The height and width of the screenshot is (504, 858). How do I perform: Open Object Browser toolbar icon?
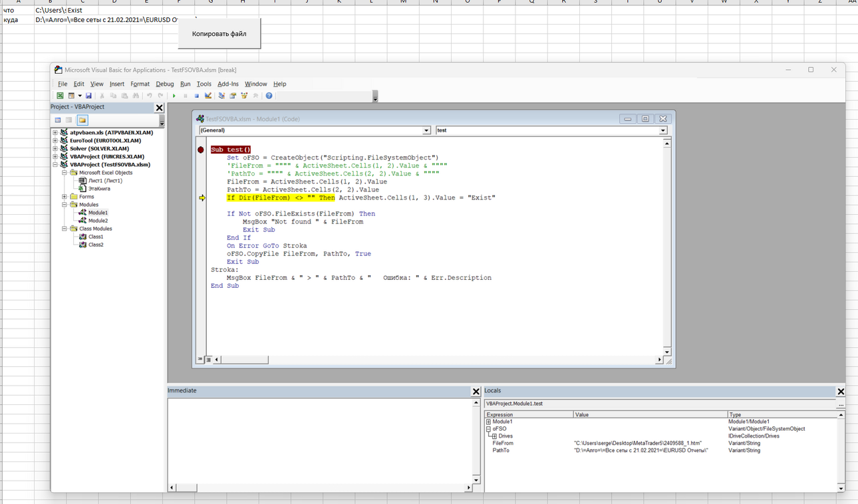click(244, 96)
